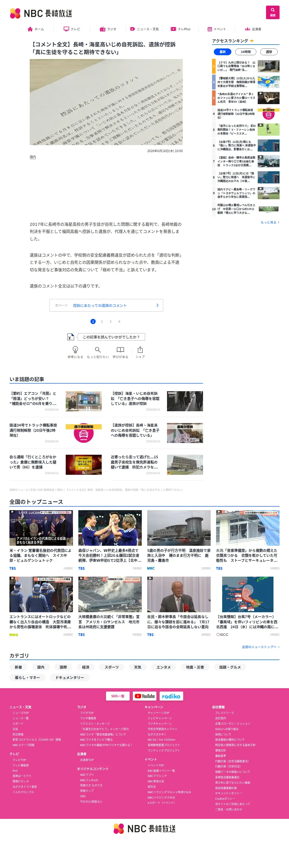Go to article page 4
The width and height of the screenshot is (289, 868).
(119, 322)
